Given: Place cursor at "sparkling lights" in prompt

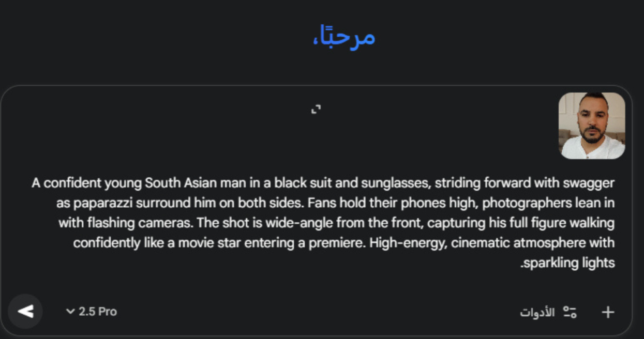Looking at the screenshot, I should (570, 263).
